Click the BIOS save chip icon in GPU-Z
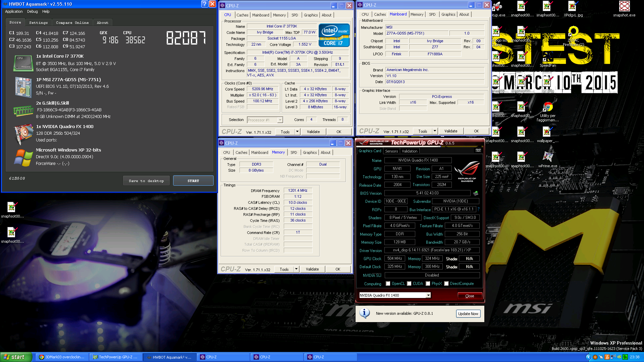 point(476,193)
